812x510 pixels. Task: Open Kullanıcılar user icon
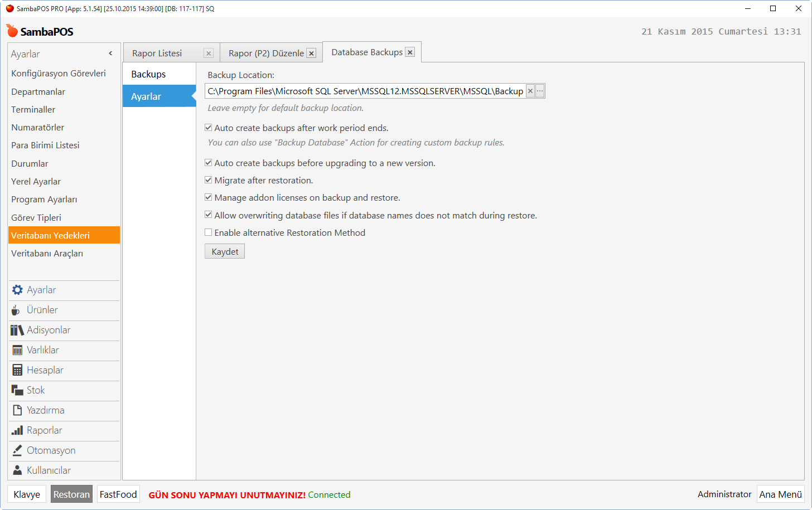click(x=17, y=471)
